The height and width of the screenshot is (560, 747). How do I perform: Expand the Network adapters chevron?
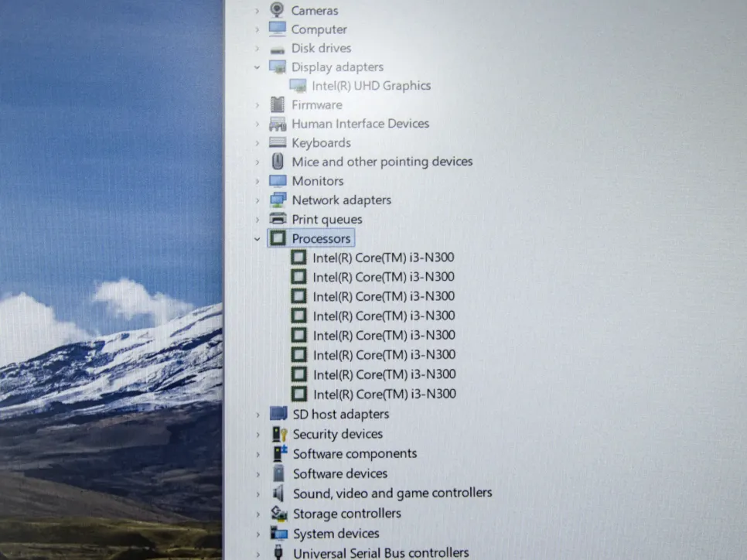[x=258, y=200]
